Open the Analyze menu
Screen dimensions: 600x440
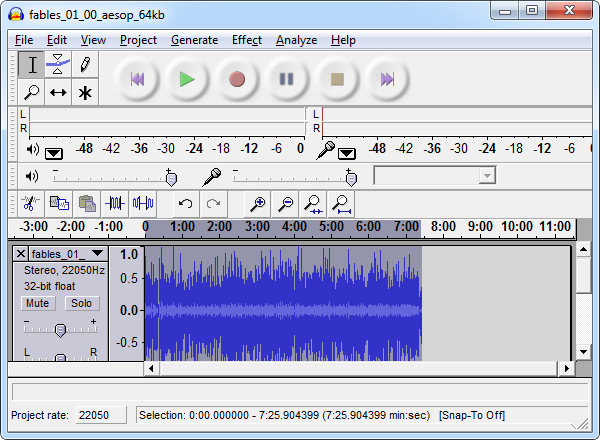[x=297, y=40]
